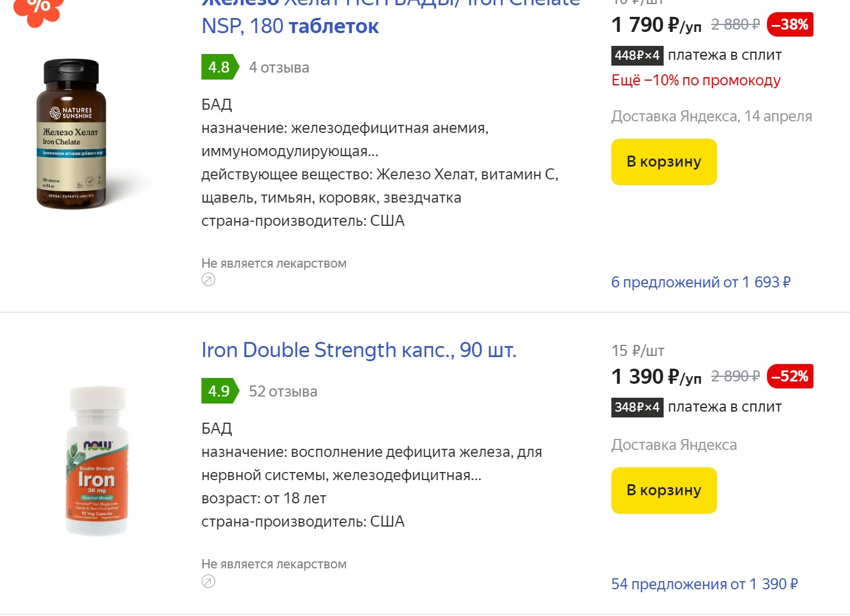Open 54 предложения от 1 390 ₽ offers link
The width and height of the screenshot is (850, 616).
704,584
